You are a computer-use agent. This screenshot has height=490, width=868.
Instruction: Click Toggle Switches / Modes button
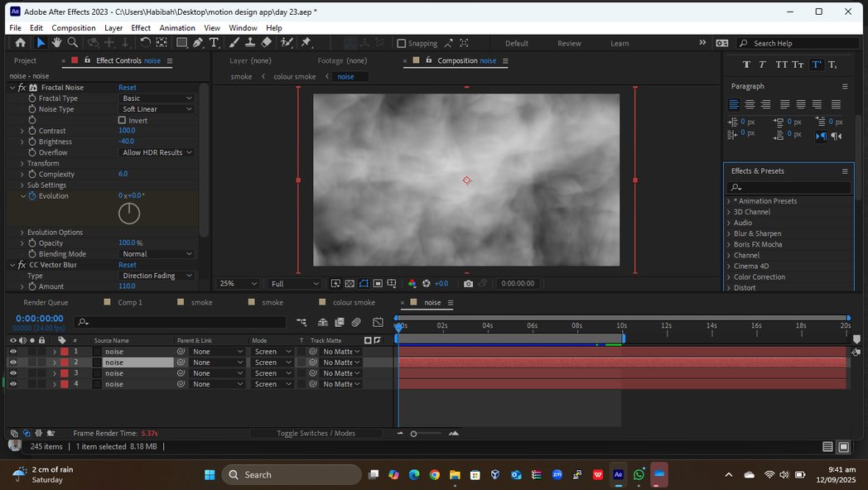click(316, 433)
